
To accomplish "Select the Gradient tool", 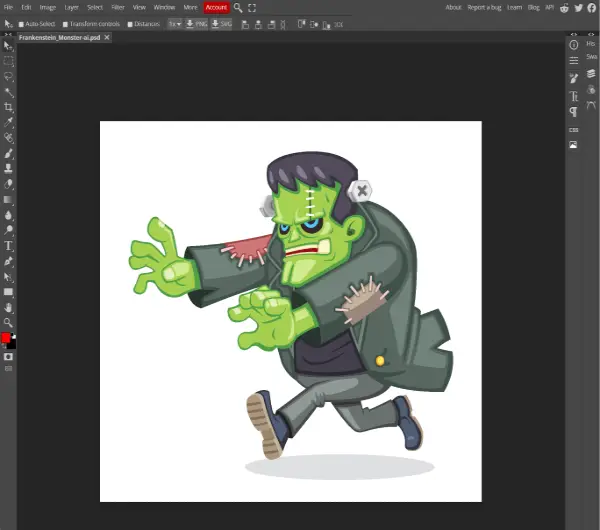I will click(8, 199).
